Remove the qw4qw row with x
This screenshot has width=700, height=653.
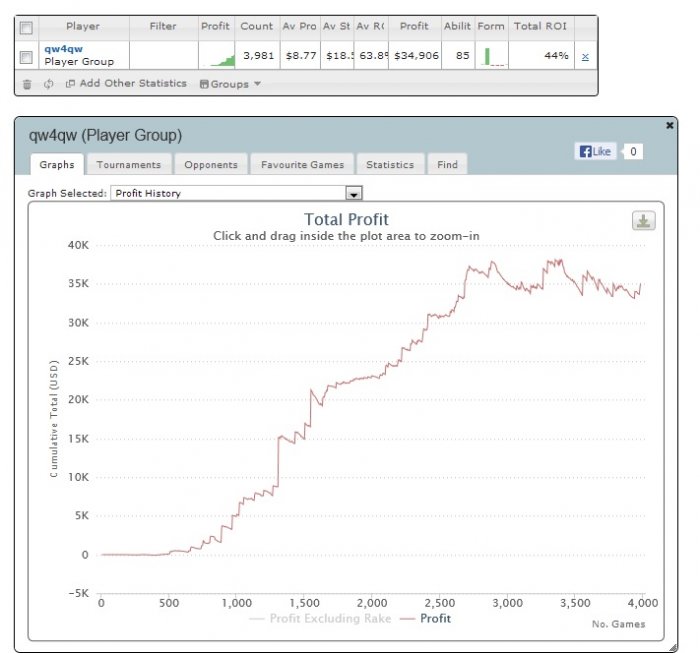click(x=585, y=57)
